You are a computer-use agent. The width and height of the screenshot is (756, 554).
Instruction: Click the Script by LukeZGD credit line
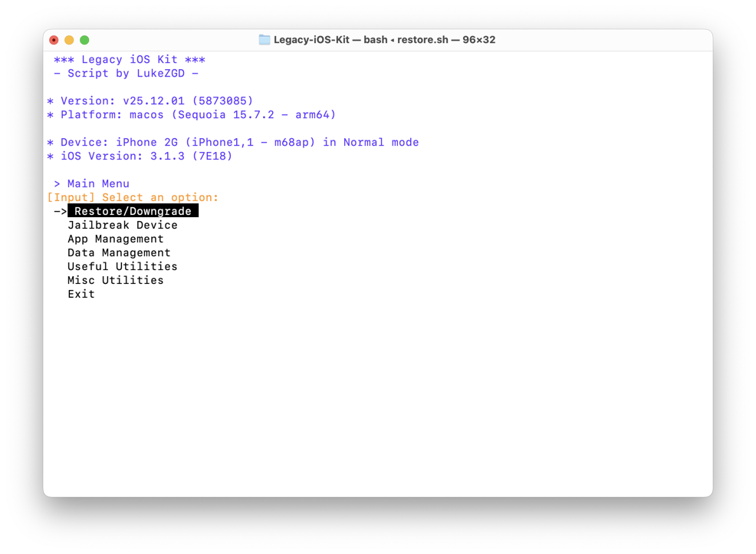(x=127, y=74)
